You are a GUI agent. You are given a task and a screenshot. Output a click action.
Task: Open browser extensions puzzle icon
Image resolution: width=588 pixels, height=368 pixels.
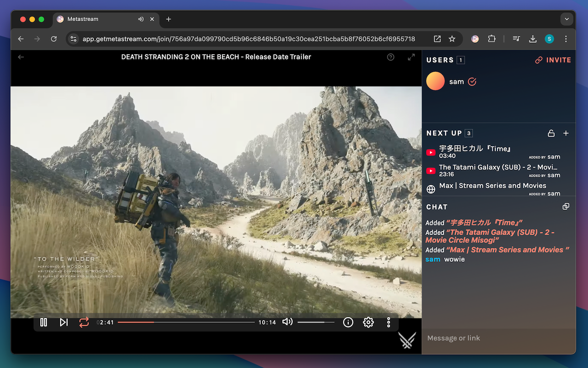[x=492, y=39]
